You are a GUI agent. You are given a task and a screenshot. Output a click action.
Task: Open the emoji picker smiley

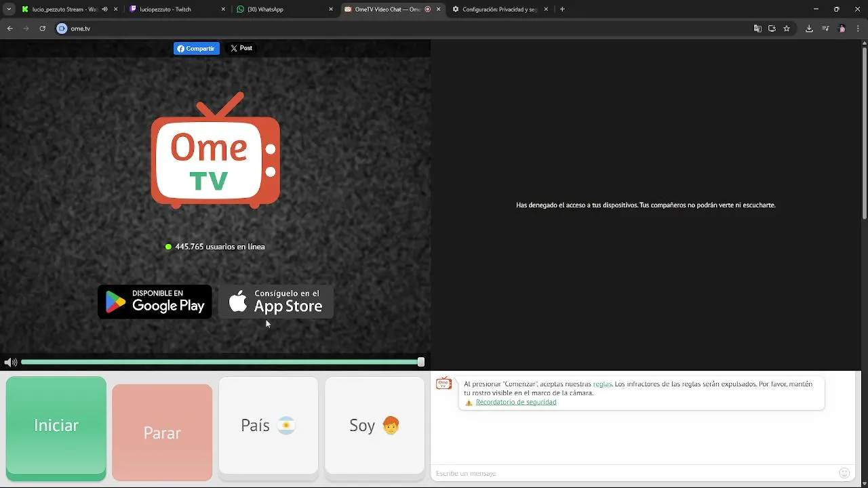click(844, 473)
